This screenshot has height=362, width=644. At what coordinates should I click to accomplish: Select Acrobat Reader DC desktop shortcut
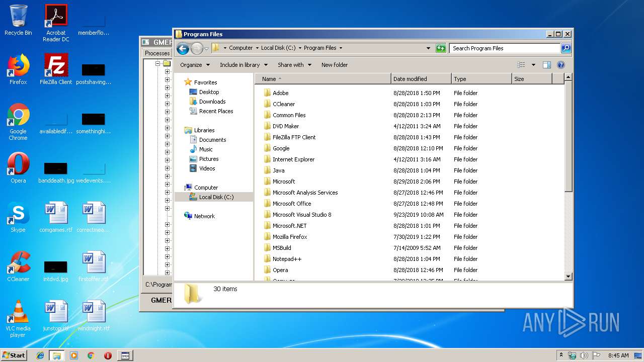[56, 23]
